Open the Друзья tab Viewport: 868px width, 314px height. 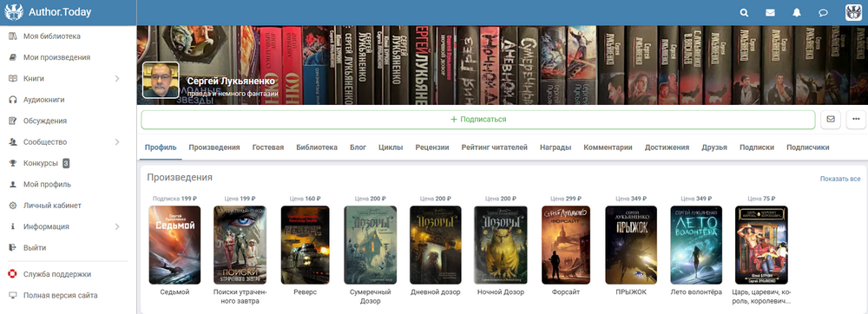[x=714, y=147]
